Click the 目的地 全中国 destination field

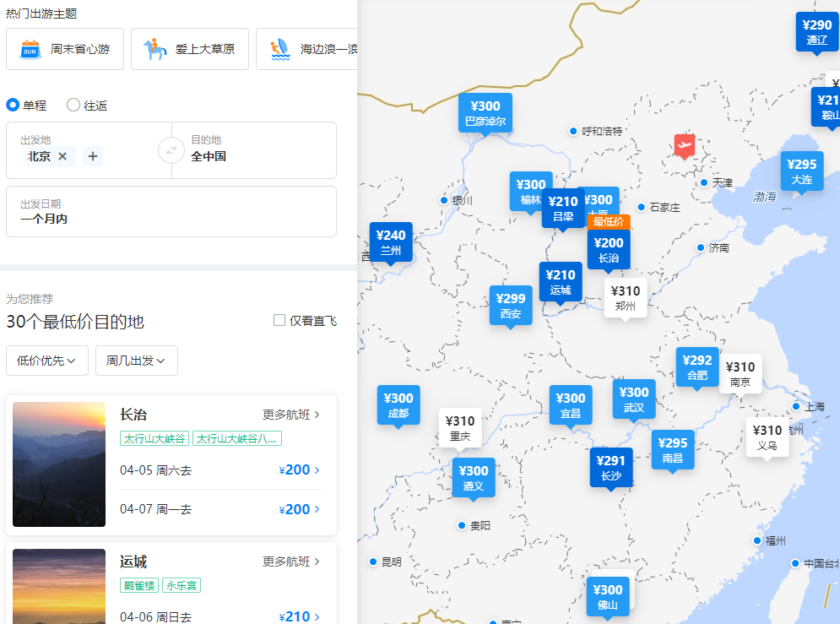[x=253, y=149]
